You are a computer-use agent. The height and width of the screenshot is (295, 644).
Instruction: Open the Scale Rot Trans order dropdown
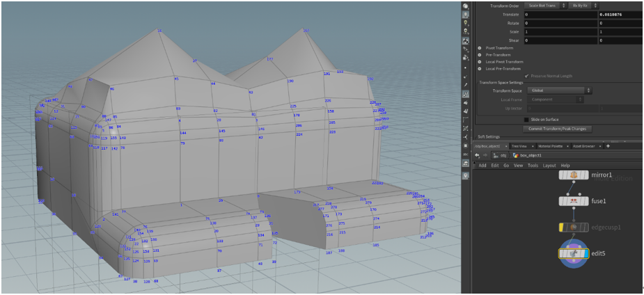tap(545, 5)
